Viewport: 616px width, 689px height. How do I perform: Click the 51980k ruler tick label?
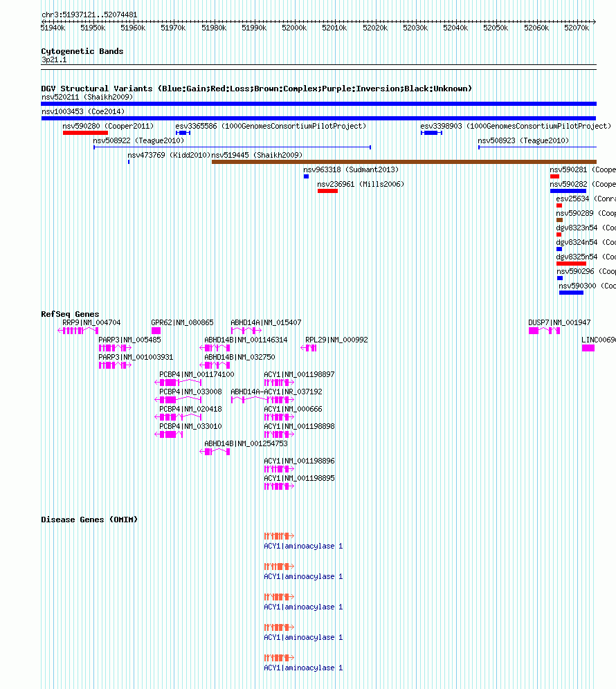(x=214, y=28)
